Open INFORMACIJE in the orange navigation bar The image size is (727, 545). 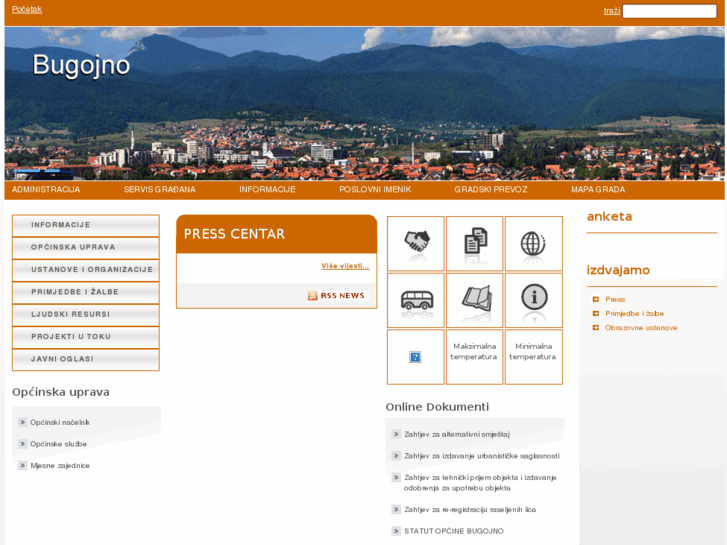(x=267, y=190)
